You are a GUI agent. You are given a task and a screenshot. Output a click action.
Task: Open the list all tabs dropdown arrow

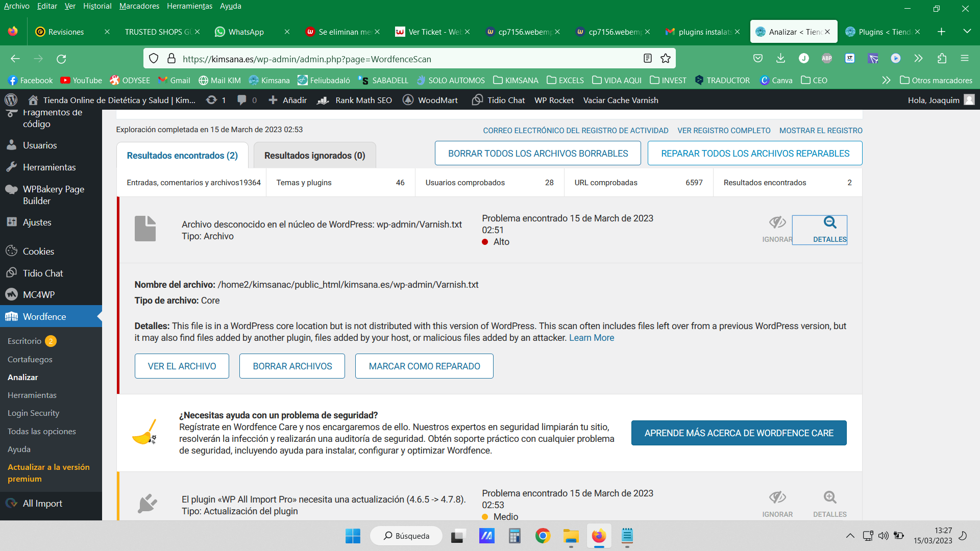(x=967, y=32)
